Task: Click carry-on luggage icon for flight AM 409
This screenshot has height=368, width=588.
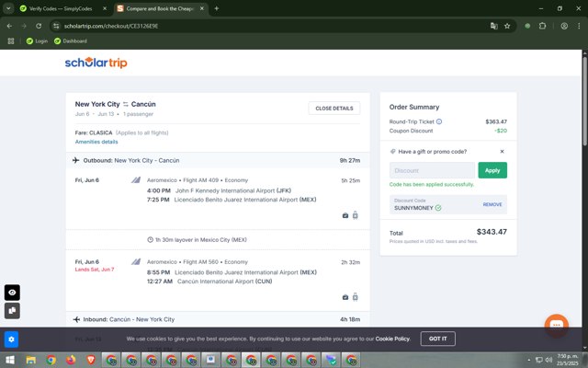Action: point(356,215)
